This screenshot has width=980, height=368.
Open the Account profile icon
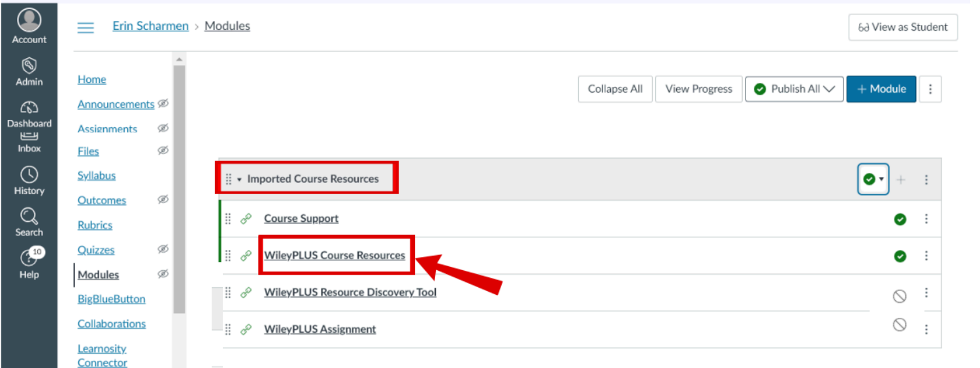tap(29, 20)
